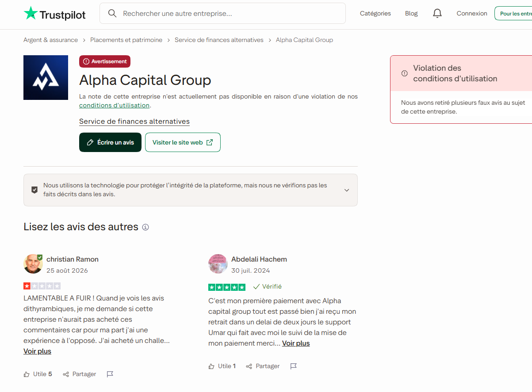The height and width of the screenshot is (392, 532).
Task: Click the Connexion link
Action: point(472,13)
